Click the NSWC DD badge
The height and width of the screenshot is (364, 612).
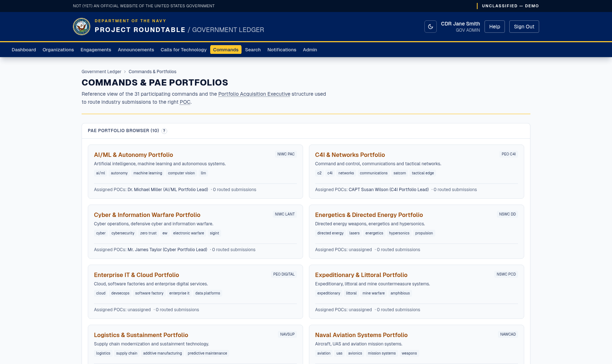(x=507, y=214)
